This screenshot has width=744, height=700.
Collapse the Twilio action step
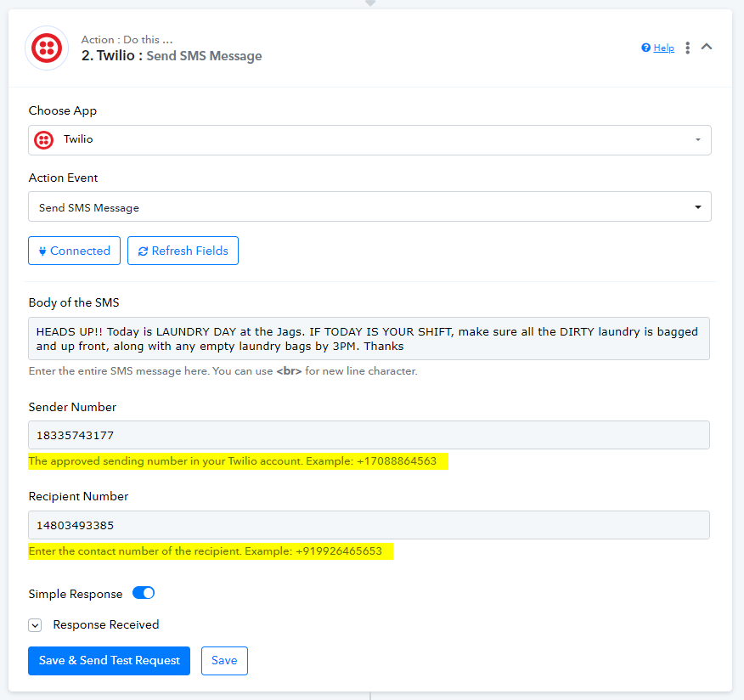coord(707,47)
